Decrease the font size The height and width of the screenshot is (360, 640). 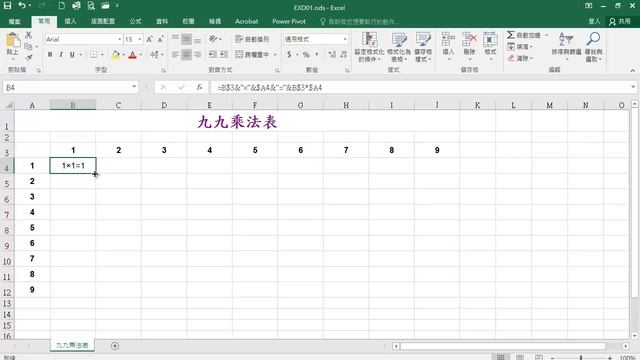pyautogui.click(x=160, y=39)
